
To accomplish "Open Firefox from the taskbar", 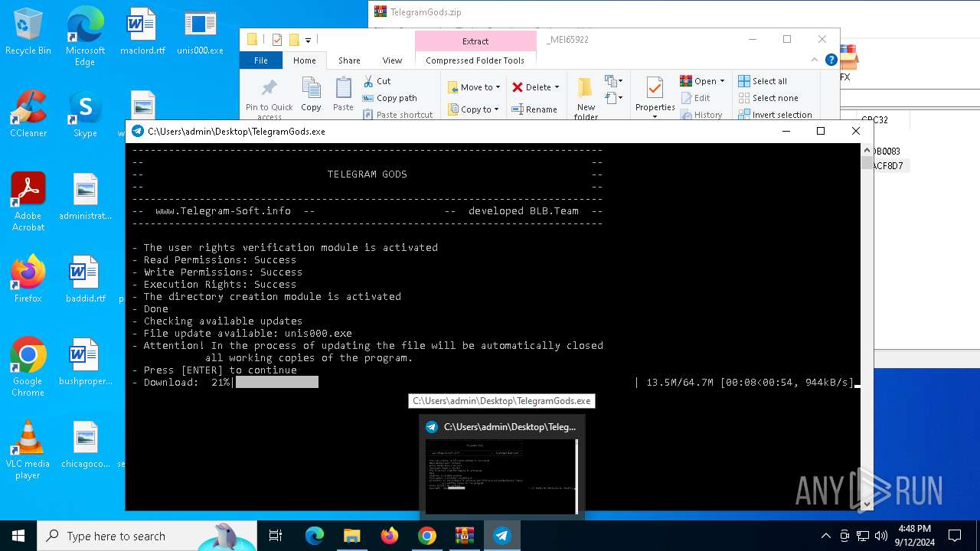I will tap(390, 536).
